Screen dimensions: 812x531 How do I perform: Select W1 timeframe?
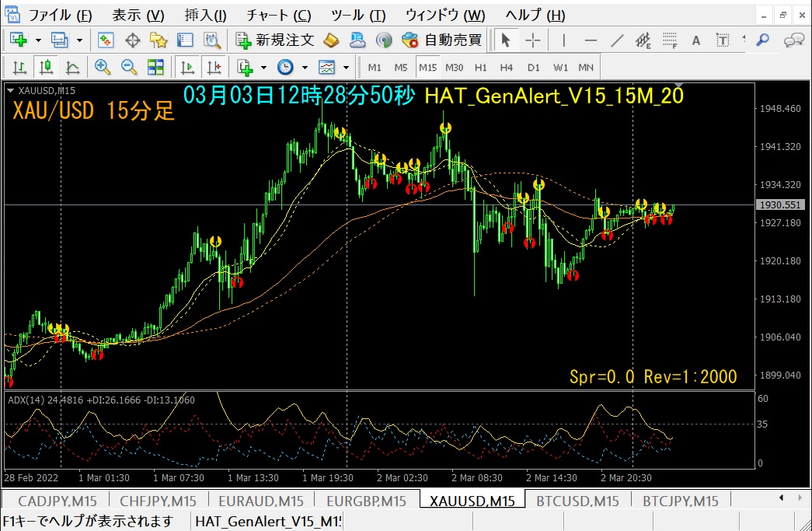point(560,68)
